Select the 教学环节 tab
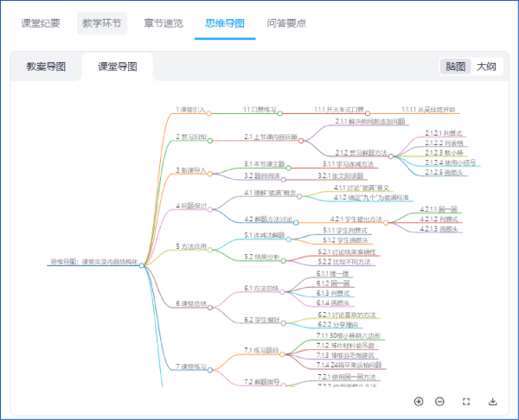 tap(101, 23)
